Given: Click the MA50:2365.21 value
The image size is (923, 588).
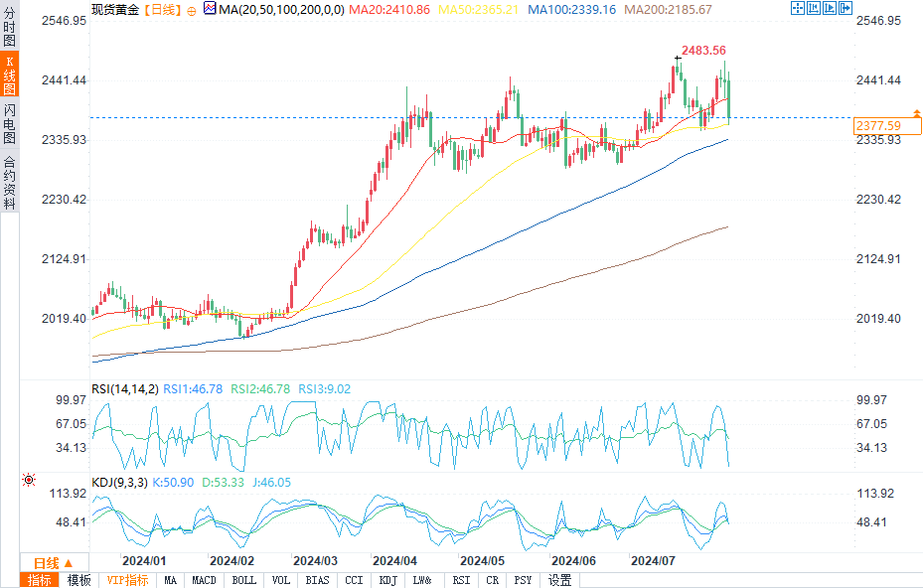Looking at the screenshot, I should pos(479,10).
